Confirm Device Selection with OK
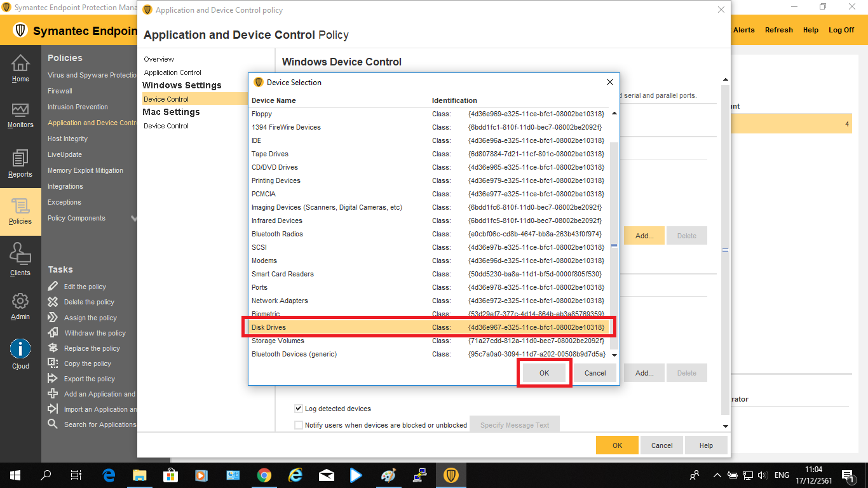Screen dimensions: 868x488 pos(544,373)
